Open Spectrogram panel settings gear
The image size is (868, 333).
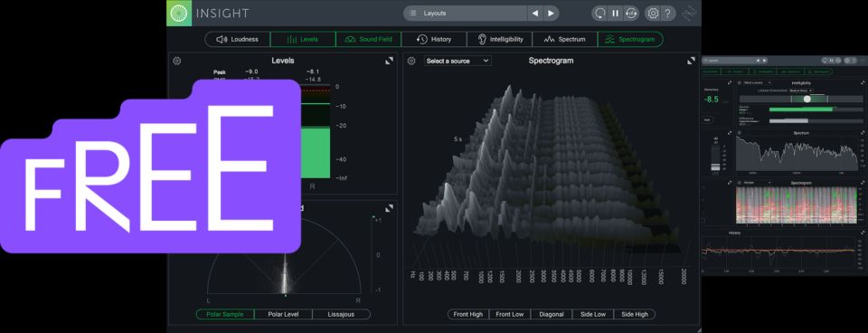click(411, 61)
